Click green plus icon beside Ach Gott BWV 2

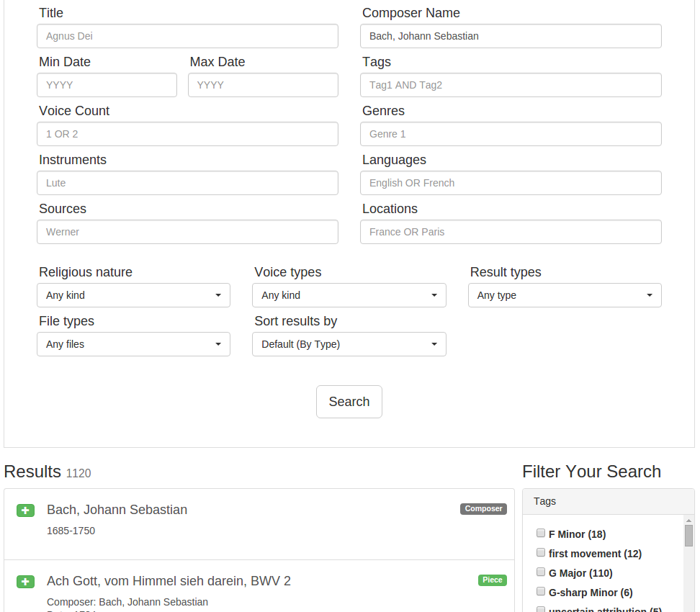pyautogui.click(x=25, y=582)
